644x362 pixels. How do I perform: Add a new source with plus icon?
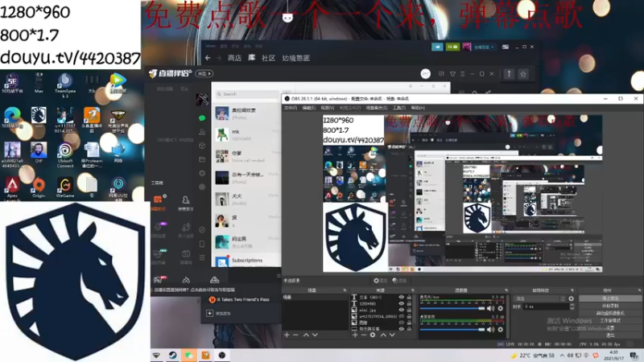(355, 335)
